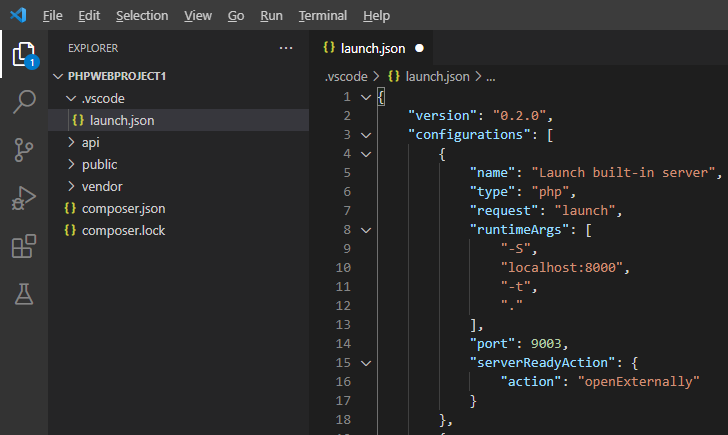Screen dimensions: 728x435
Task: Click the "launch" request value on line 7
Action: tap(585, 210)
